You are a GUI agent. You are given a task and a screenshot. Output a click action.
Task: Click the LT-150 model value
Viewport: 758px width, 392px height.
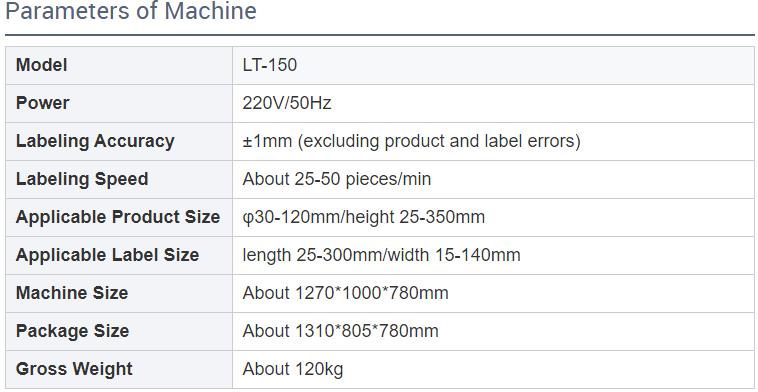click(270, 65)
